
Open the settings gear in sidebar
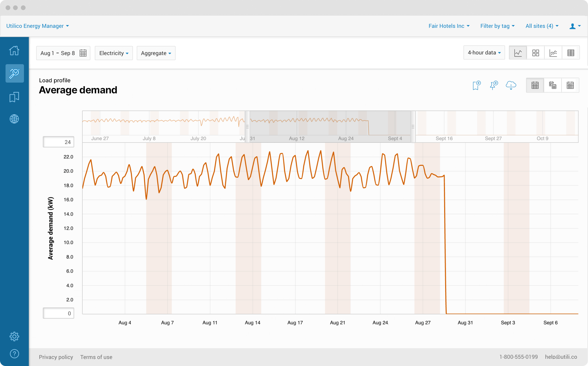click(x=14, y=336)
